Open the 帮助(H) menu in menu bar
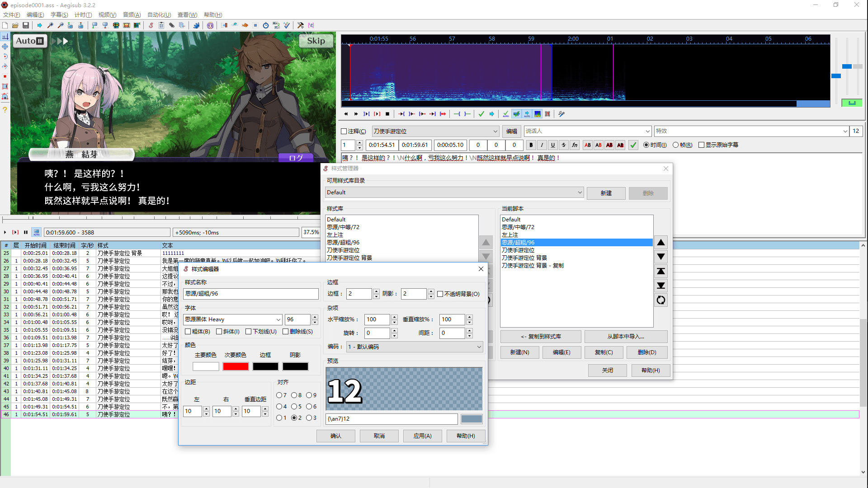This screenshot has width=868, height=488. click(x=213, y=15)
